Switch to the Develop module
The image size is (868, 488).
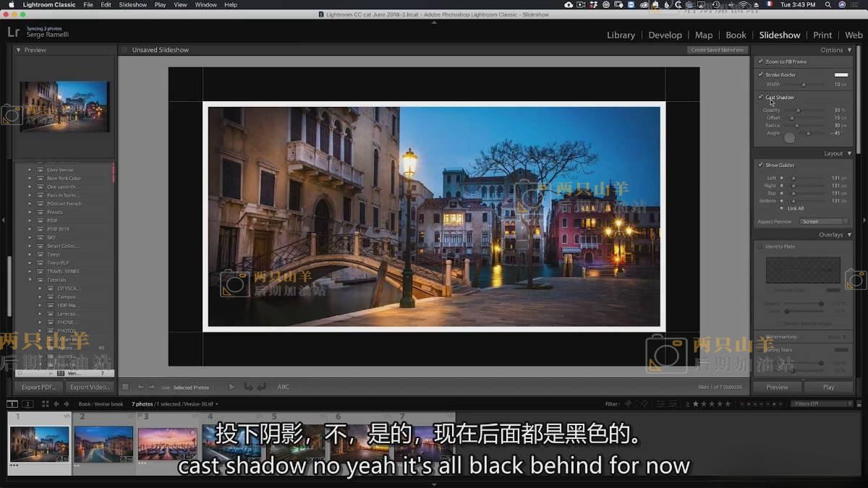(665, 35)
